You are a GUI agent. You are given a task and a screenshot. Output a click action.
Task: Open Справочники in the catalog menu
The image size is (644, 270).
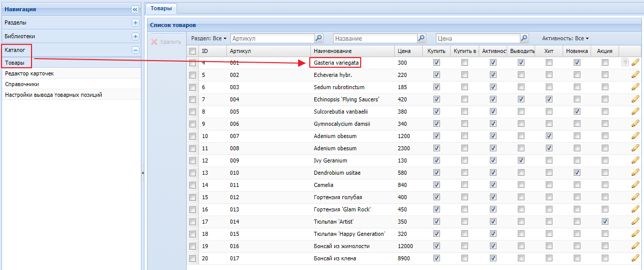coord(22,84)
